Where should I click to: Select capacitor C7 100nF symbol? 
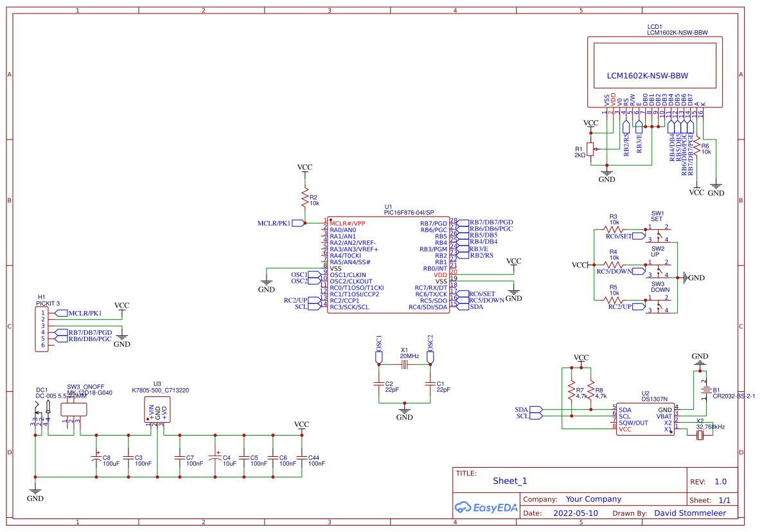[x=180, y=457]
